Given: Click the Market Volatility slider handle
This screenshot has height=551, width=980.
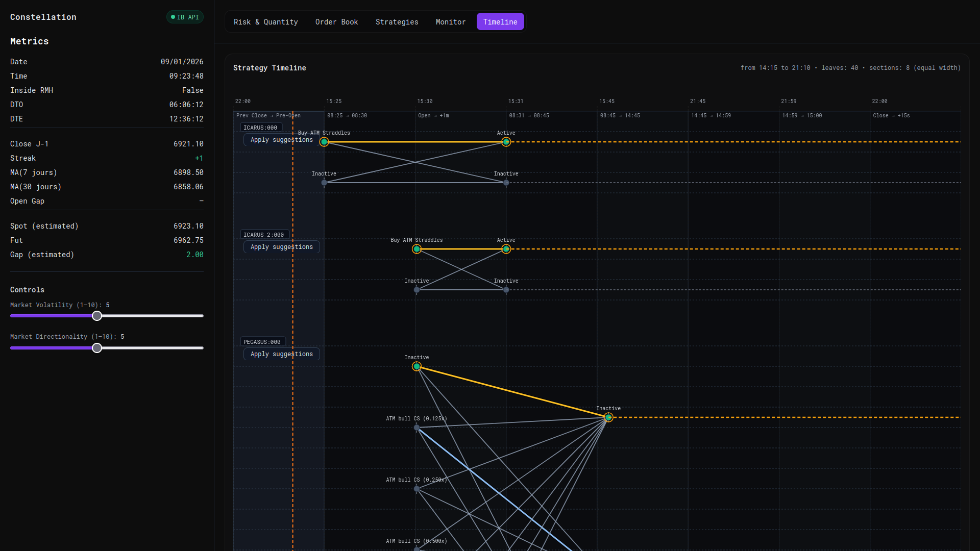Looking at the screenshot, I should [97, 316].
